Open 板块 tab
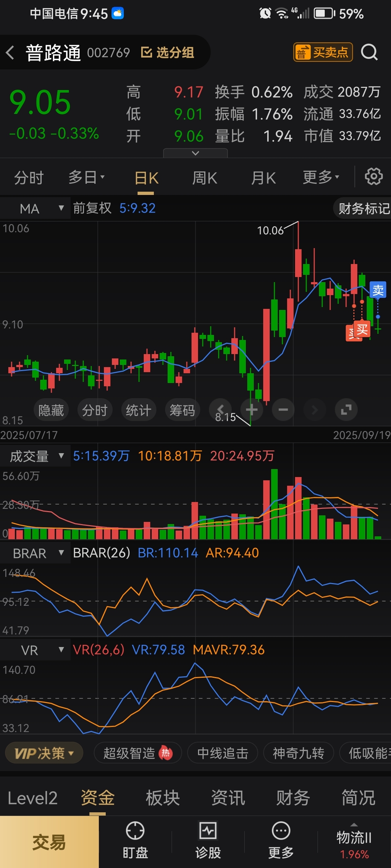Screen dimensions: 391x868 click(163, 798)
